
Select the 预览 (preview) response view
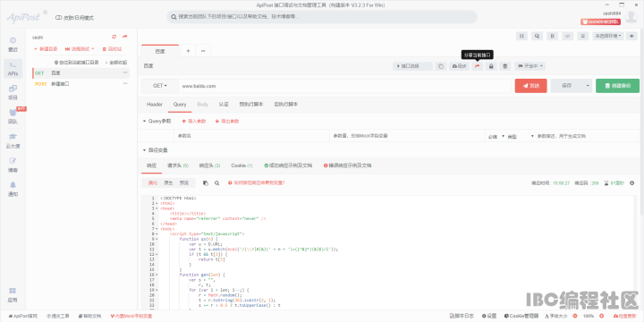click(184, 183)
